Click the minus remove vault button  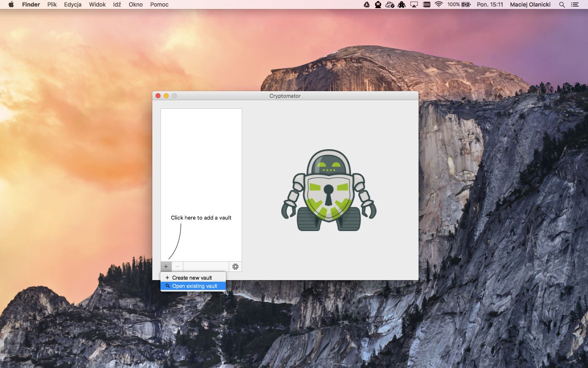(177, 267)
